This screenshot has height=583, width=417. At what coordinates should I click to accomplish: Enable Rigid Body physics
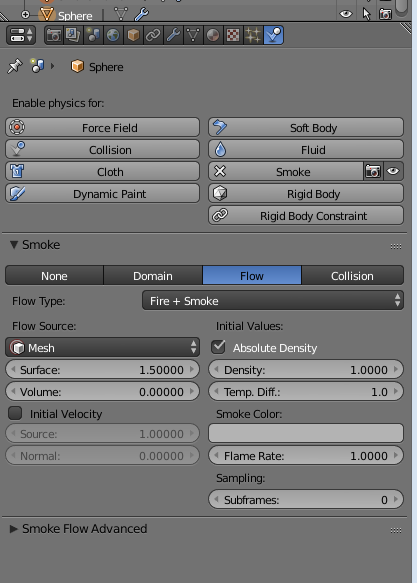coord(306,193)
